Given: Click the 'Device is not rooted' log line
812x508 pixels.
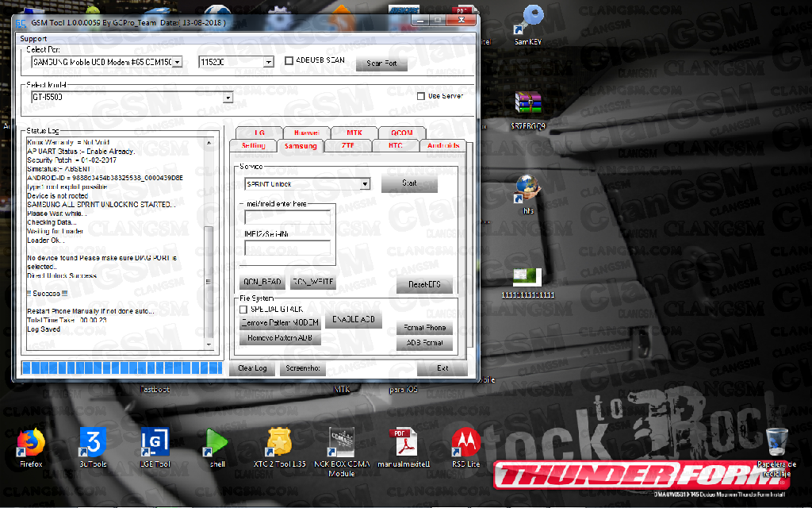Looking at the screenshot, I should click(57, 196).
